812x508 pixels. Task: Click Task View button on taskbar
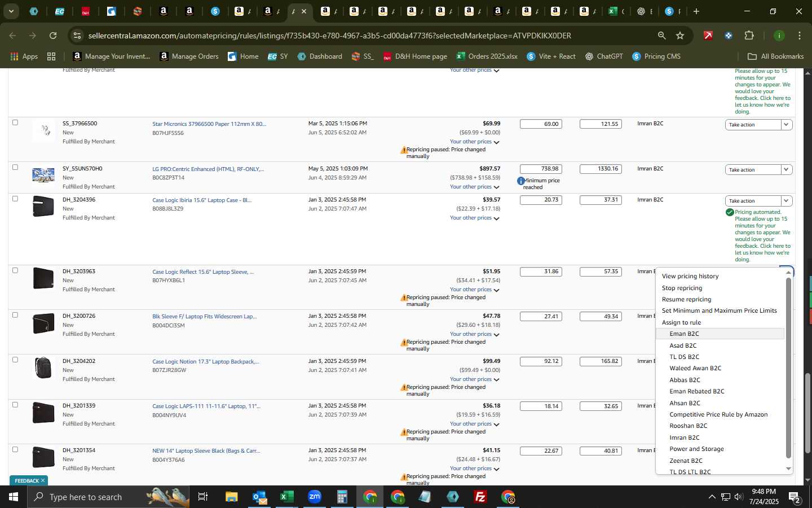pos(203,497)
